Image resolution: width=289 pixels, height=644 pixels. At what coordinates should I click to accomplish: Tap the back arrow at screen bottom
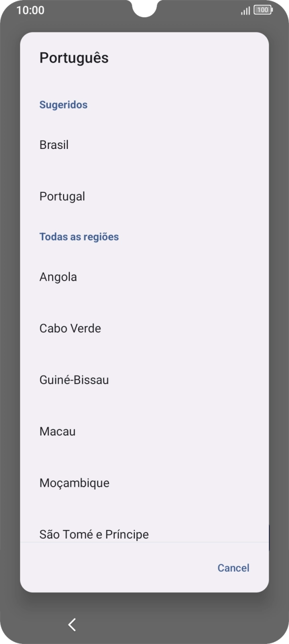[x=73, y=624]
